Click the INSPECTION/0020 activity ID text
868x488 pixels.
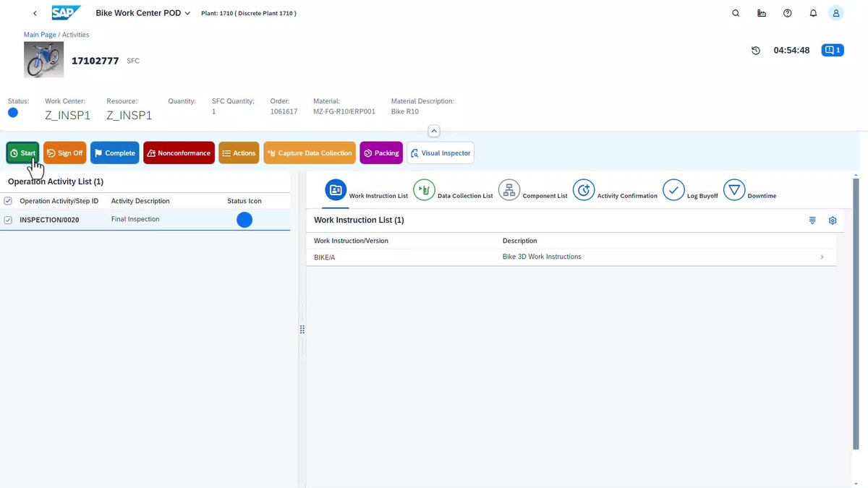(49, 220)
